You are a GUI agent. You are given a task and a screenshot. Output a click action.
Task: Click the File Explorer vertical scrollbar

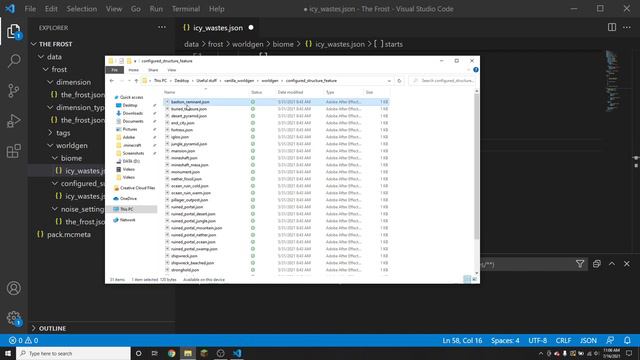coord(476,167)
